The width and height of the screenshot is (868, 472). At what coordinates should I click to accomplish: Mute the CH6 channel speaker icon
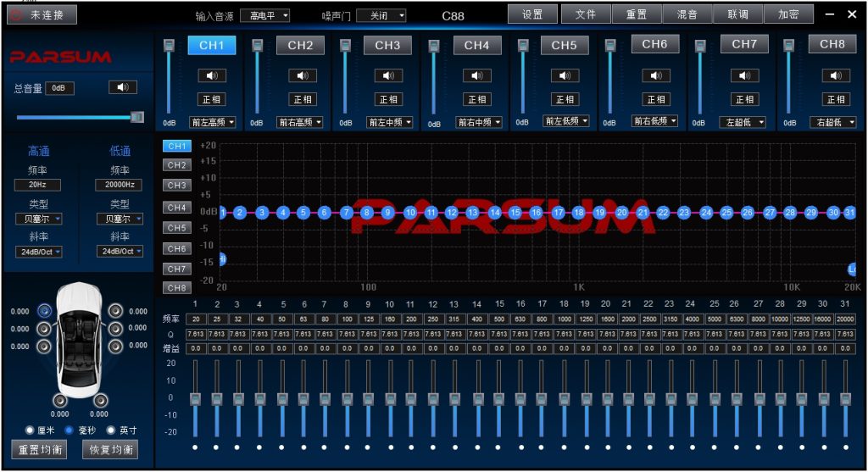point(656,75)
